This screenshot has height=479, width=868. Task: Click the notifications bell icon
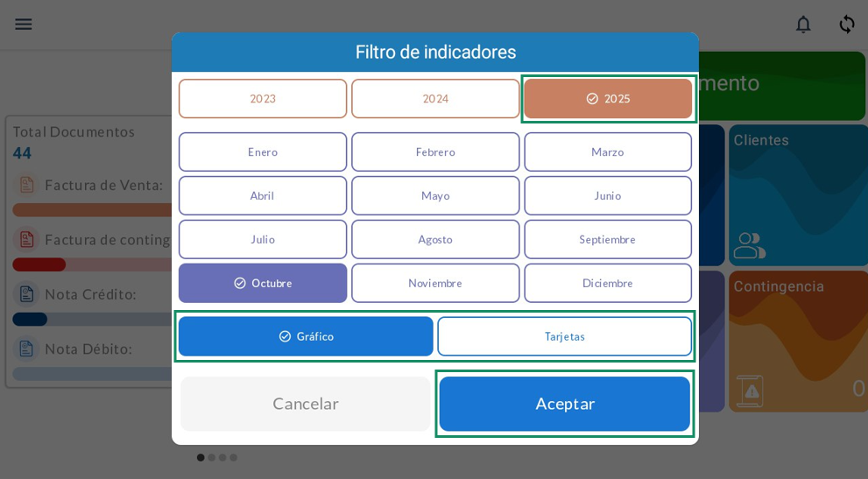tap(802, 25)
